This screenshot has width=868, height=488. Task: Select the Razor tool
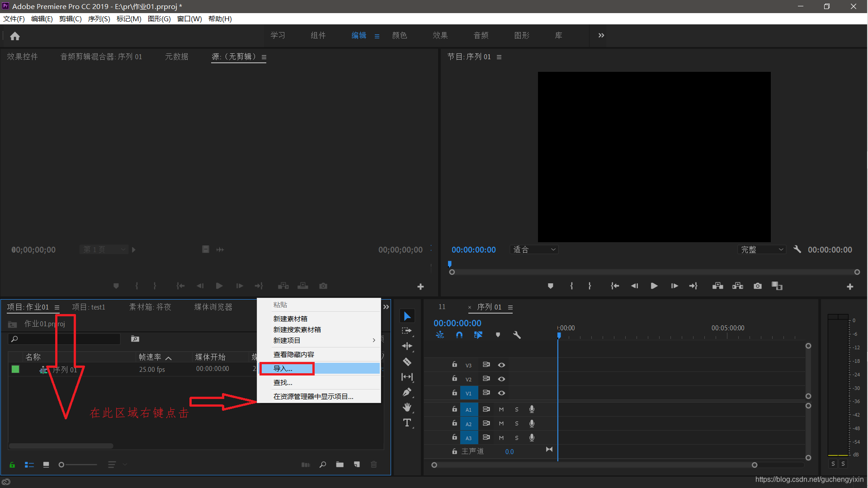pyautogui.click(x=407, y=361)
